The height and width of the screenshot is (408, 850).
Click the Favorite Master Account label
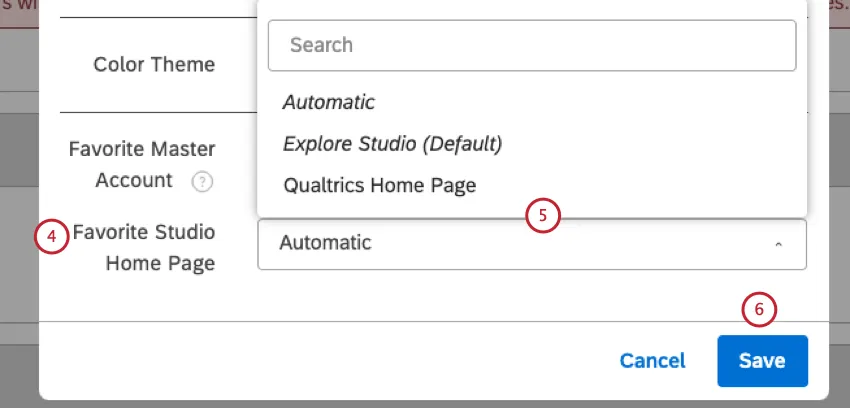[x=141, y=149]
